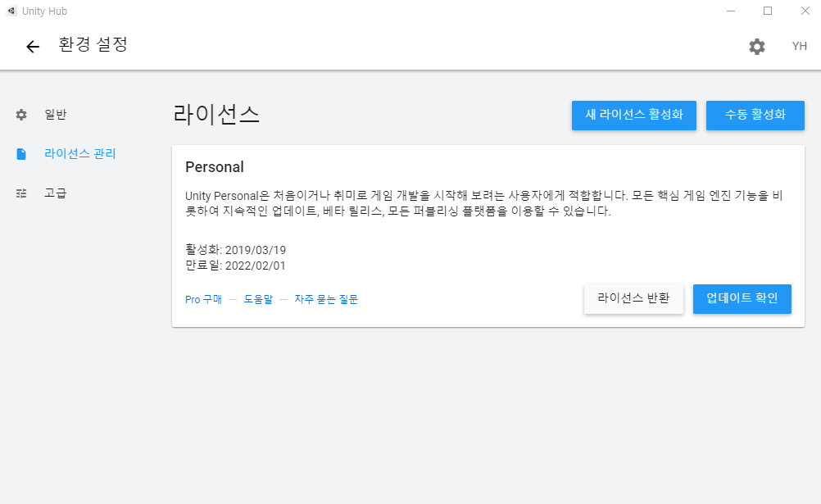The width and height of the screenshot is (821, 504).
Task: Click the Personal license title
Action: click(215, 167)
